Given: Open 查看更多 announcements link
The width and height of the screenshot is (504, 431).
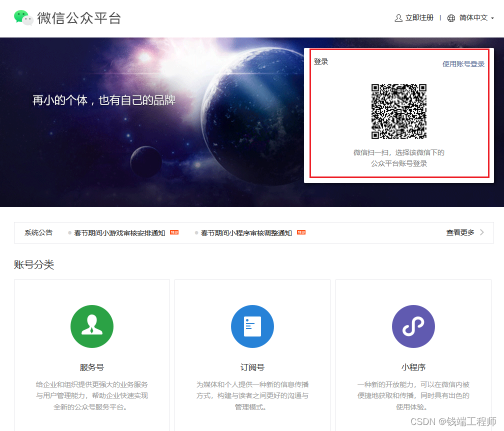Looking at the screenshot, I should click(x=460, y=232).
